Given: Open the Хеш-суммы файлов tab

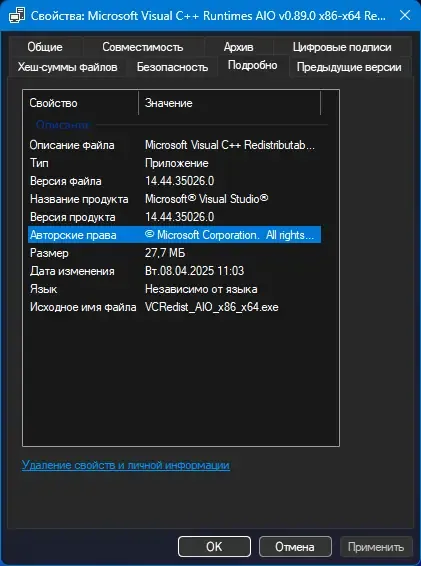Looking at the screenshot, I should click(68, 67).
